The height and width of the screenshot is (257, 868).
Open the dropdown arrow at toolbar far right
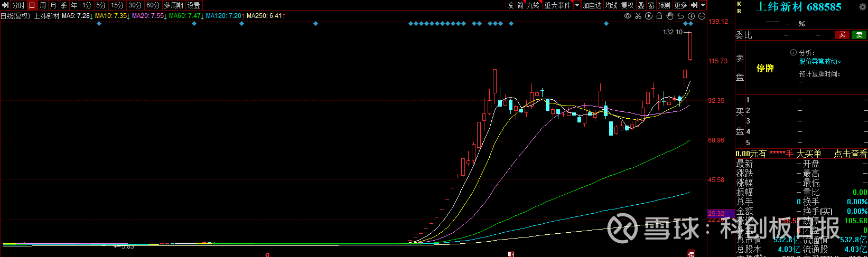click(x=703, y=5)
